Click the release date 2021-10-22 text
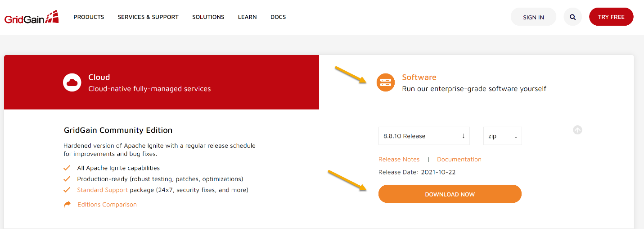This screenshot has height=229, width=644. click(x=438, y=172)
